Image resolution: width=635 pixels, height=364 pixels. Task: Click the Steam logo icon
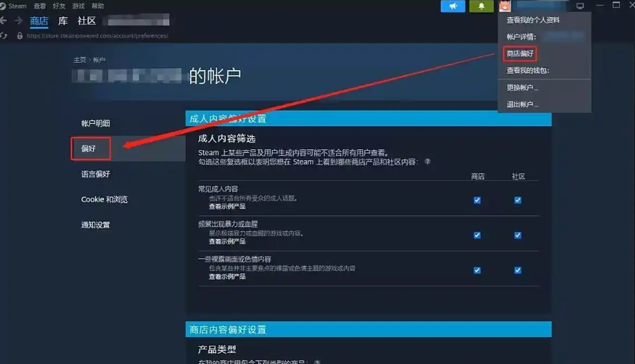coord(3,6)
